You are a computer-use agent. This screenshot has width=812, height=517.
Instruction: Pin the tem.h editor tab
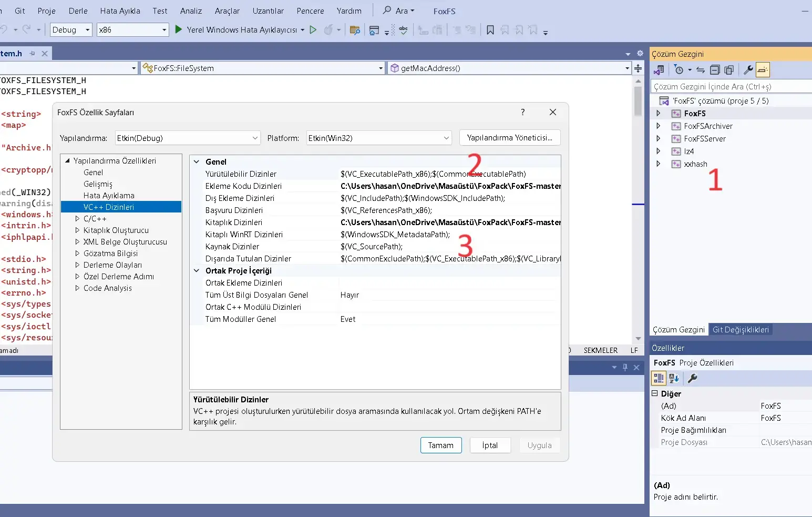click(x=33, y=54)
